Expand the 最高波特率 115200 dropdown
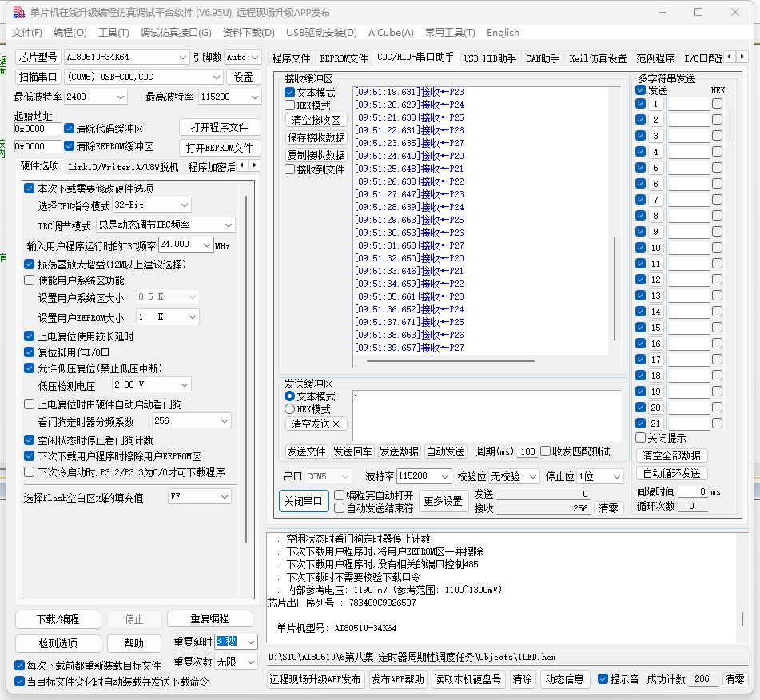This screenshot has width=760, height=700. (255, 97)
